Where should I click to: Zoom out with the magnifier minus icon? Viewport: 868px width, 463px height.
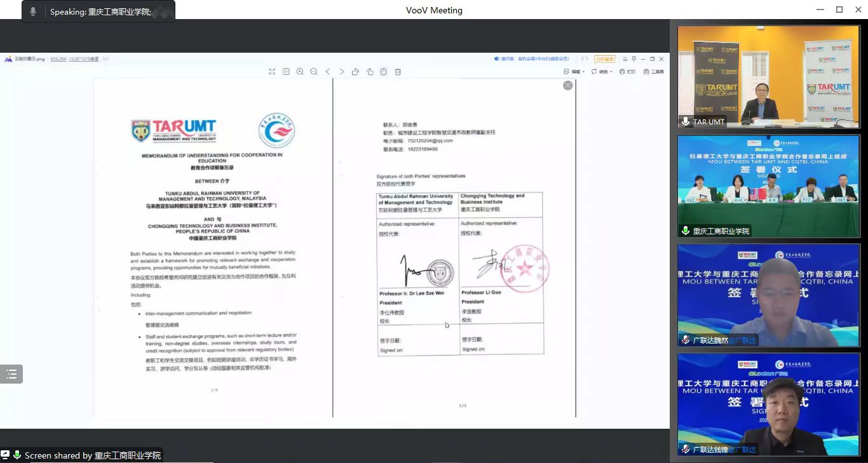pos(314,72)
